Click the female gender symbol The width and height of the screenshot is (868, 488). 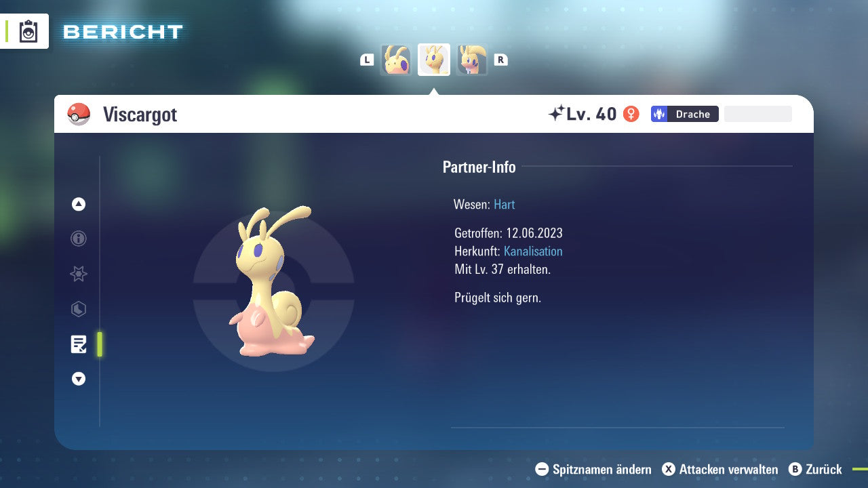coord(631,114)
